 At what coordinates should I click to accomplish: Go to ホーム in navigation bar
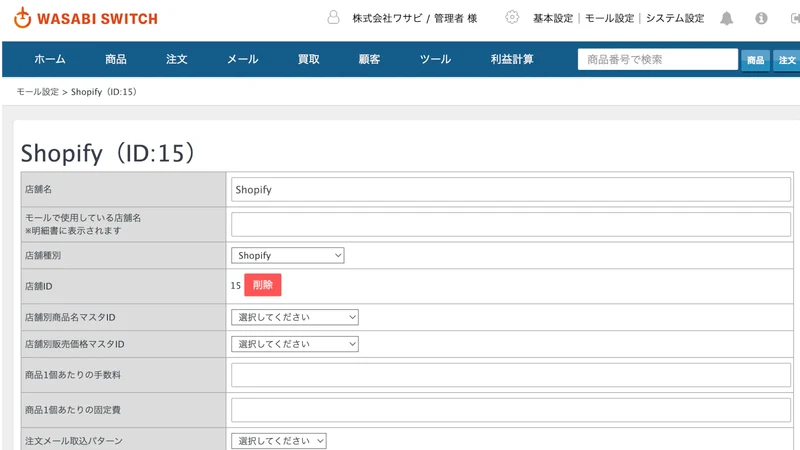50,59
